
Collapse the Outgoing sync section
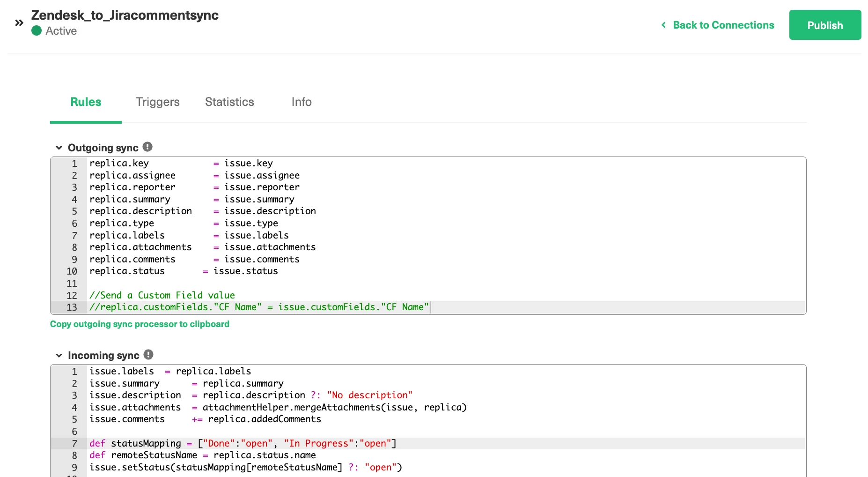click(x=59, y=148)
